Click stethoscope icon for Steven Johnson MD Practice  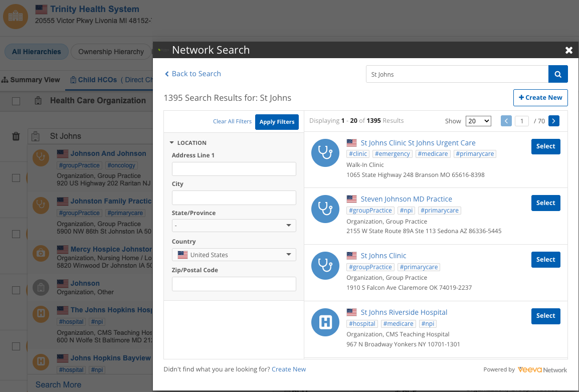326,209
